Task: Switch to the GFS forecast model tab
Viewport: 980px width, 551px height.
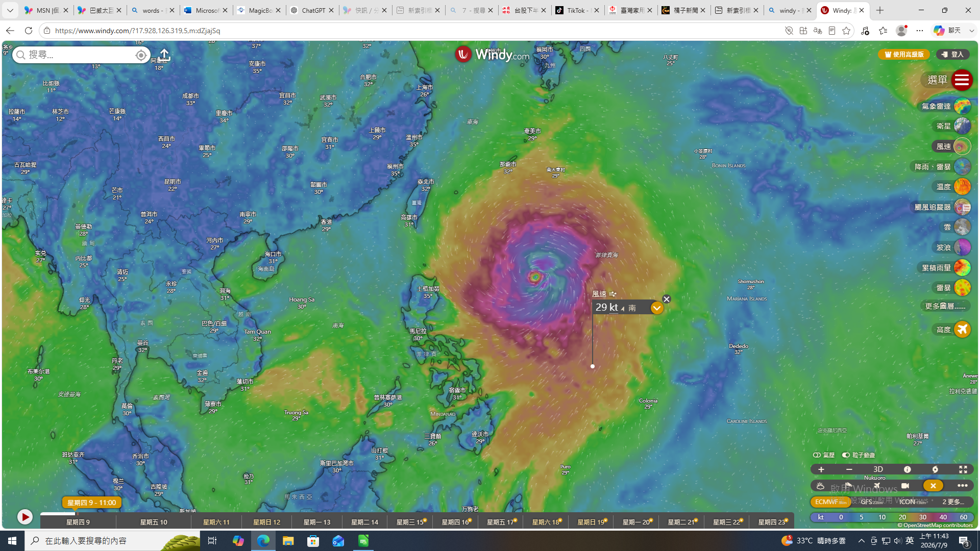Action: click(x=871, y=502)
